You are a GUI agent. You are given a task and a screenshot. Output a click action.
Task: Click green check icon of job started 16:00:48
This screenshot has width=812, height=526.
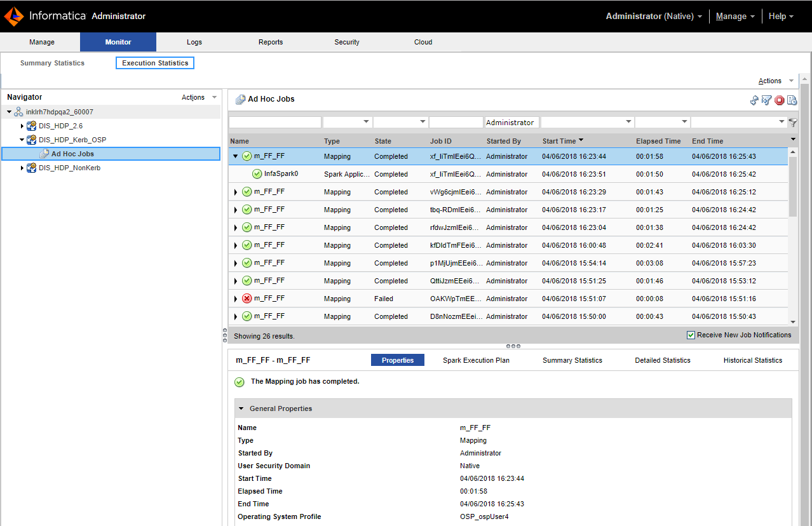coord(247,245)
